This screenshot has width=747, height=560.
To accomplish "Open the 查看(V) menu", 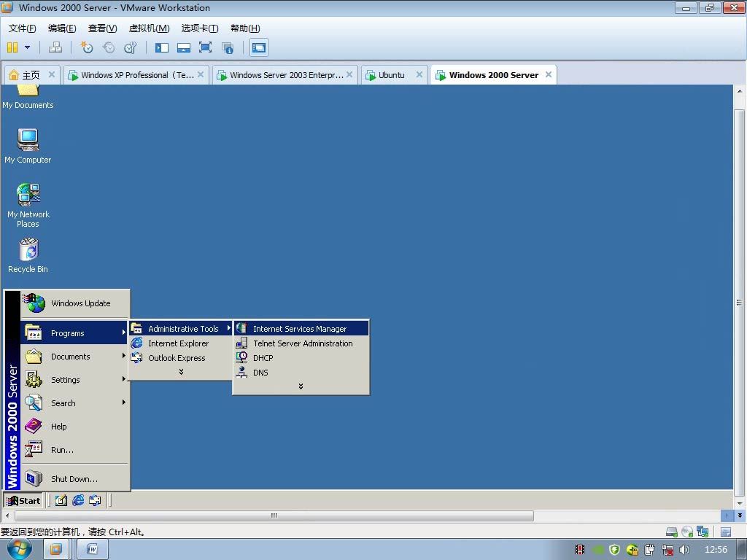I will pos(102,28).
